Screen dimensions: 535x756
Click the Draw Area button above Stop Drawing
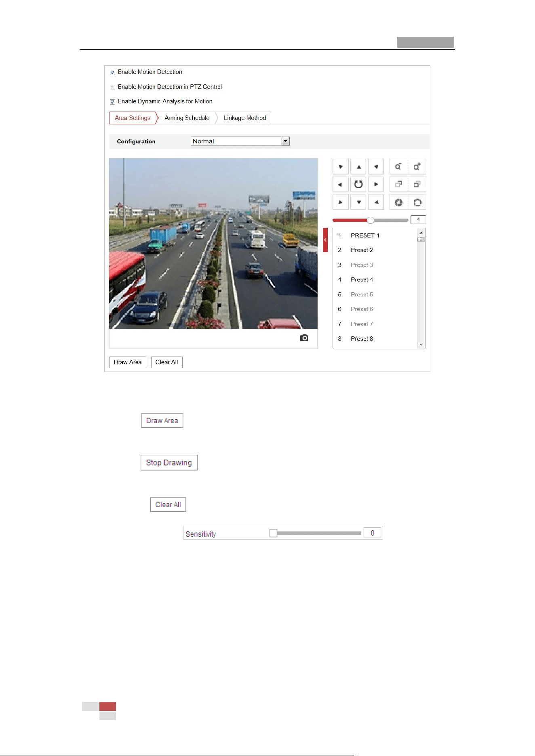162,421
